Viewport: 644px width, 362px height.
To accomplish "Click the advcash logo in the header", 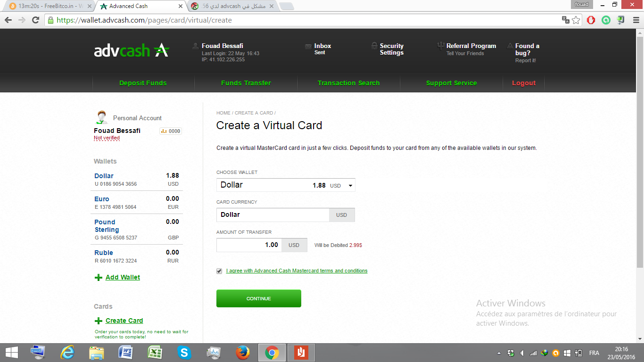I will (x=132, y=50).
